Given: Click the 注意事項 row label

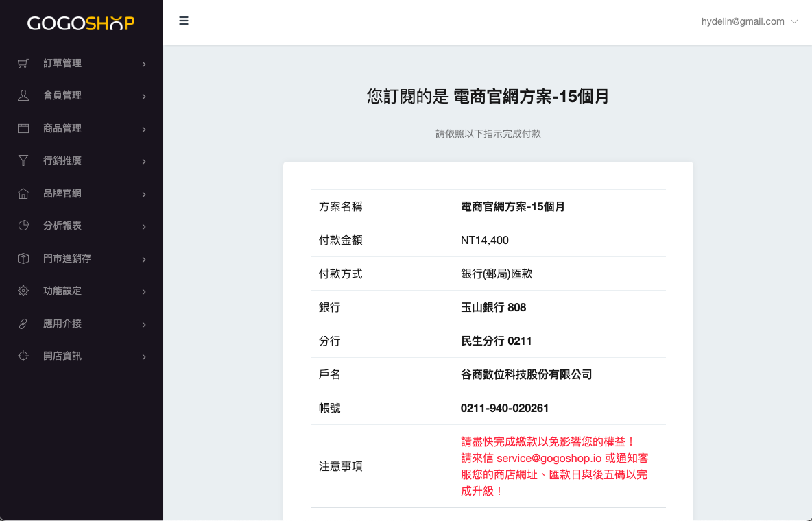Looking at the screenshot, I should 340,466.
